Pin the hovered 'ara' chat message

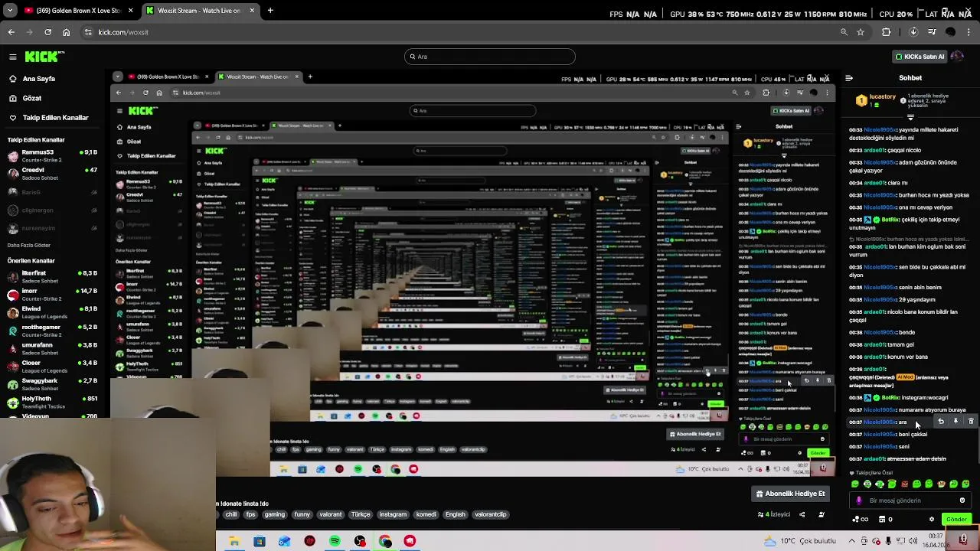click(x=955, y=422)
